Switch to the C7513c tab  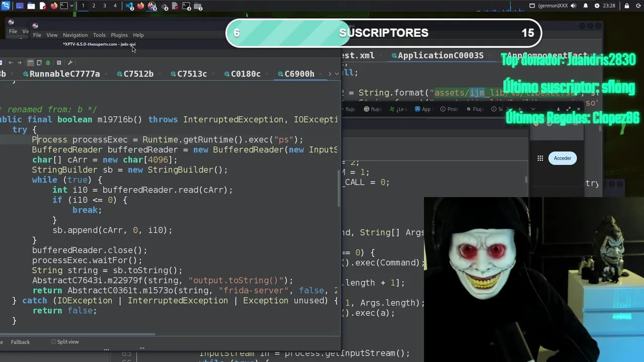(192, 74)
